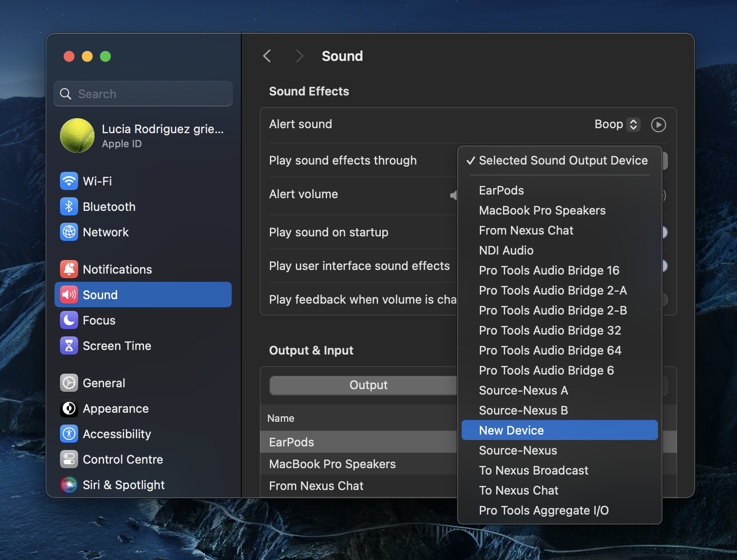Select To Nexus Broadcast menu entry
The width and height of the screenshot is (737, 560).
pyautogui.click(x=533, y=470)
